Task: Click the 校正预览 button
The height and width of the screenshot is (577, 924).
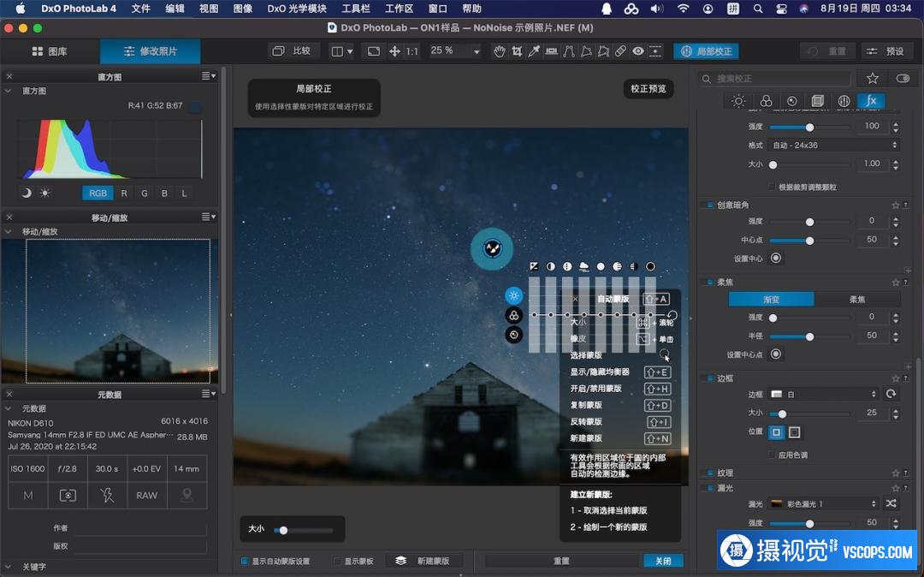Action: [x=649, y=88]
